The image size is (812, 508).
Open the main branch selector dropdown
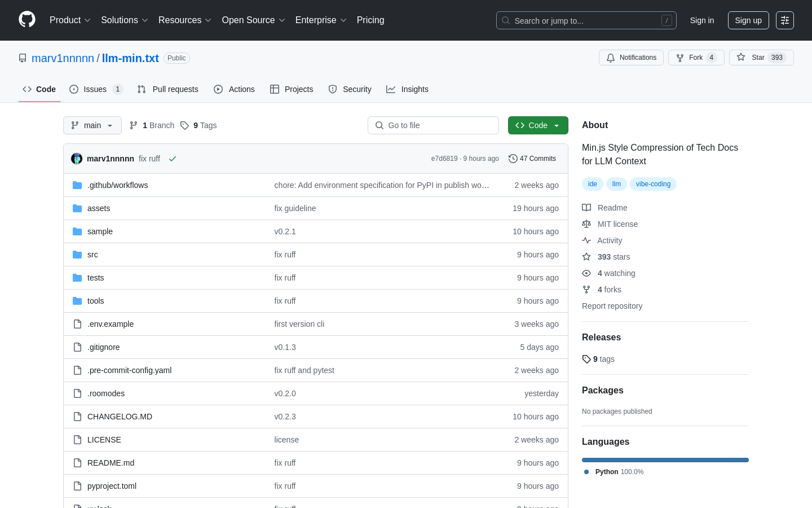point(92,125)
